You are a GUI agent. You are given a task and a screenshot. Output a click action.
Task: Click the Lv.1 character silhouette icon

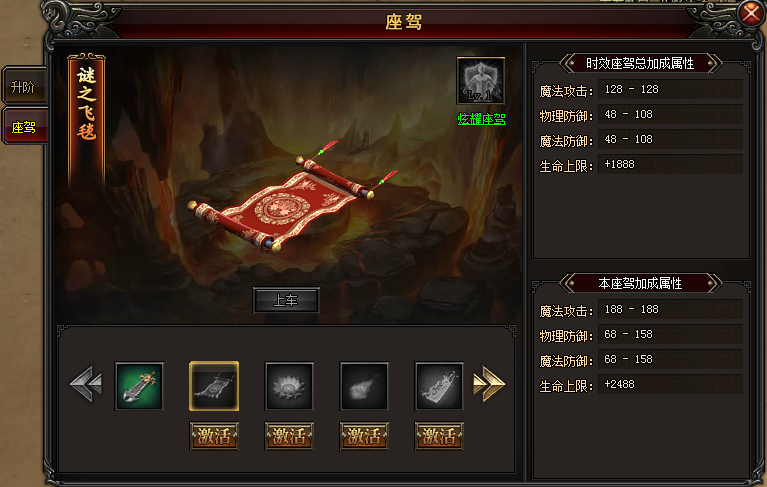(480, 81)
